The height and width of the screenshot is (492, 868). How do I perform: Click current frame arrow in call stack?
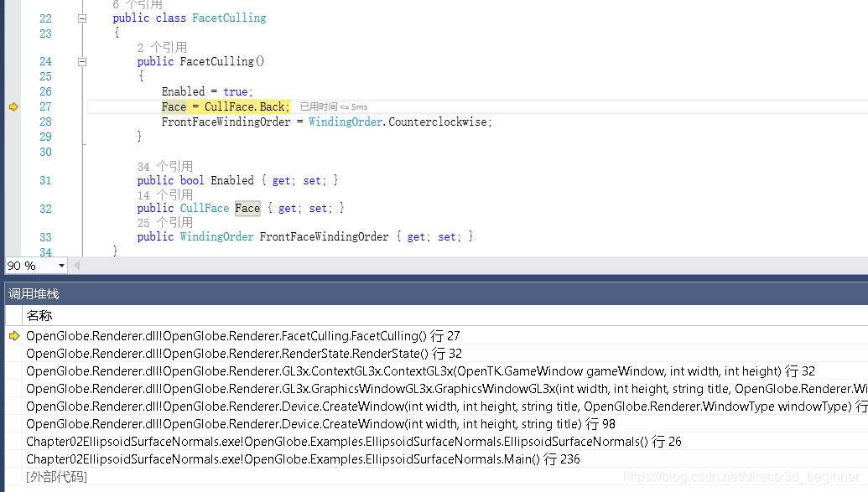pos(14,336)
